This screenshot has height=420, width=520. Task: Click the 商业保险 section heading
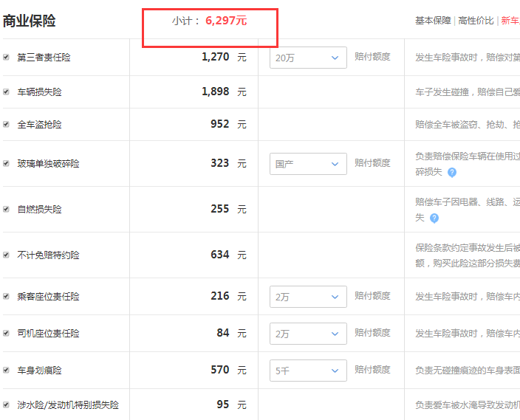(30, 21)
